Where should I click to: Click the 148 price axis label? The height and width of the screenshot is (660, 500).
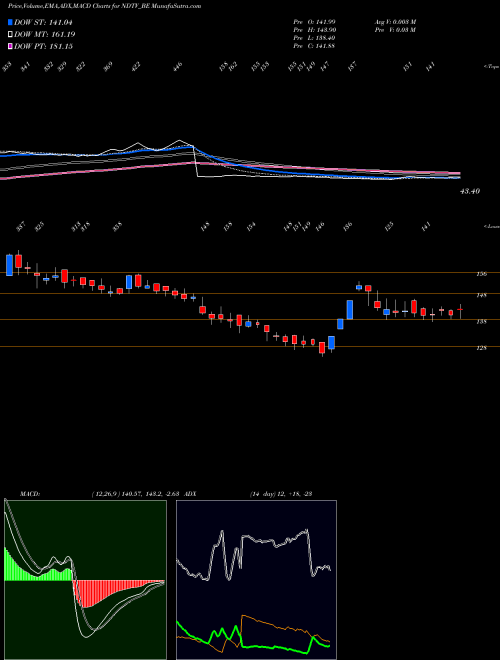(482, 295)
